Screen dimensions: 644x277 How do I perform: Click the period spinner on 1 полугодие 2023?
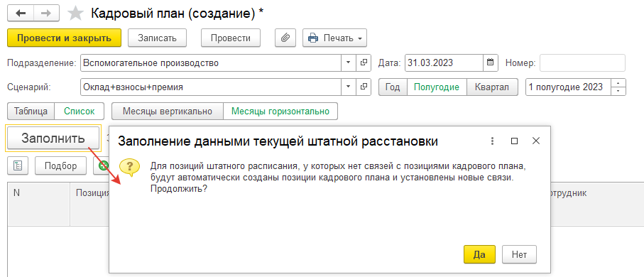618,87
